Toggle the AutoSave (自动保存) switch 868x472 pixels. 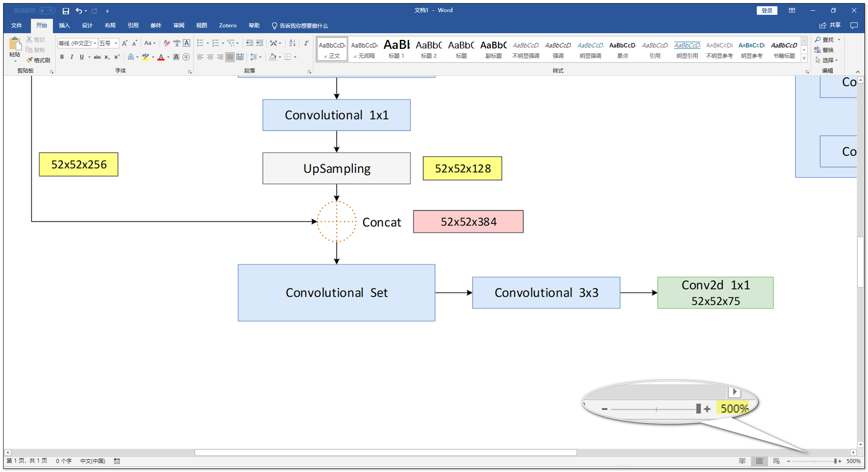pos(47,10)
